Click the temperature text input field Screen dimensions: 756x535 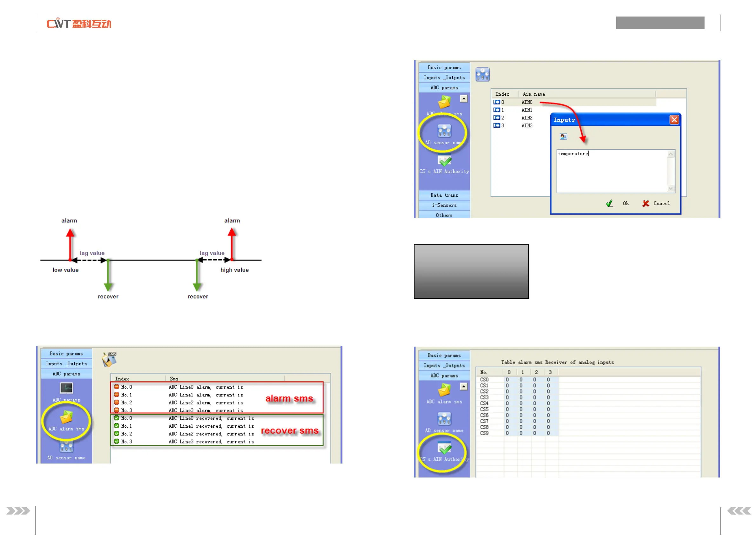[x=612, y=171]
